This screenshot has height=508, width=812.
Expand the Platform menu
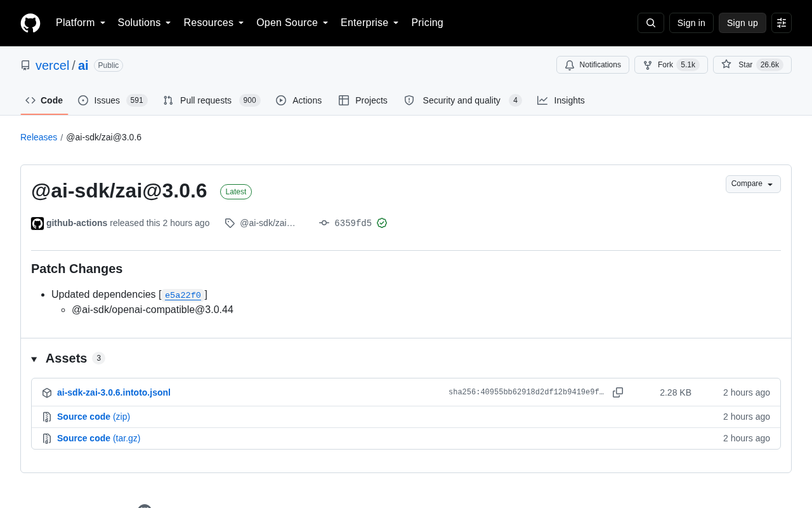pos(81,23)
